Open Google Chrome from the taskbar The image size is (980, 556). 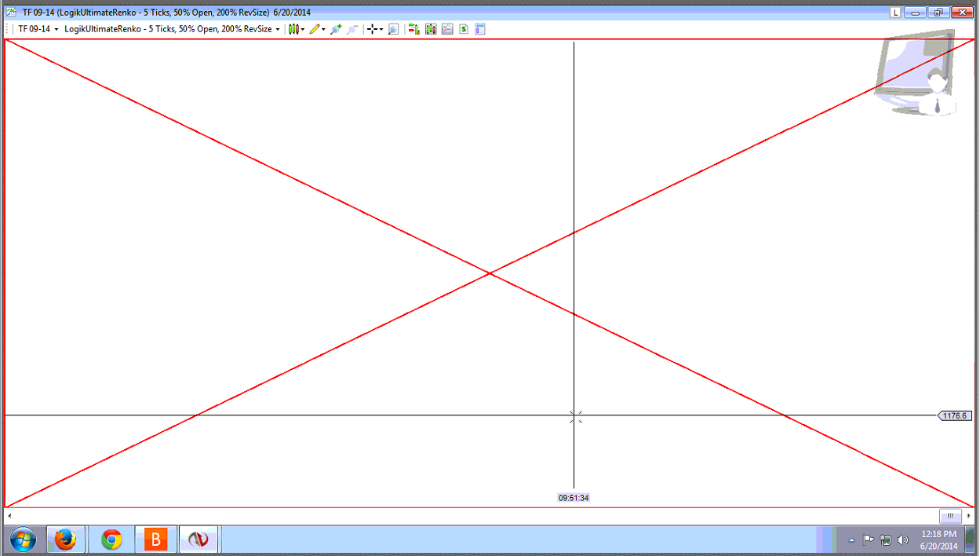coord(111,540)
